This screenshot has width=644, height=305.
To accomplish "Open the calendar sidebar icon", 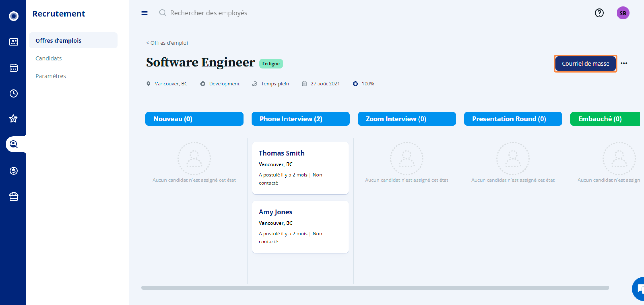I will [13, 67].
